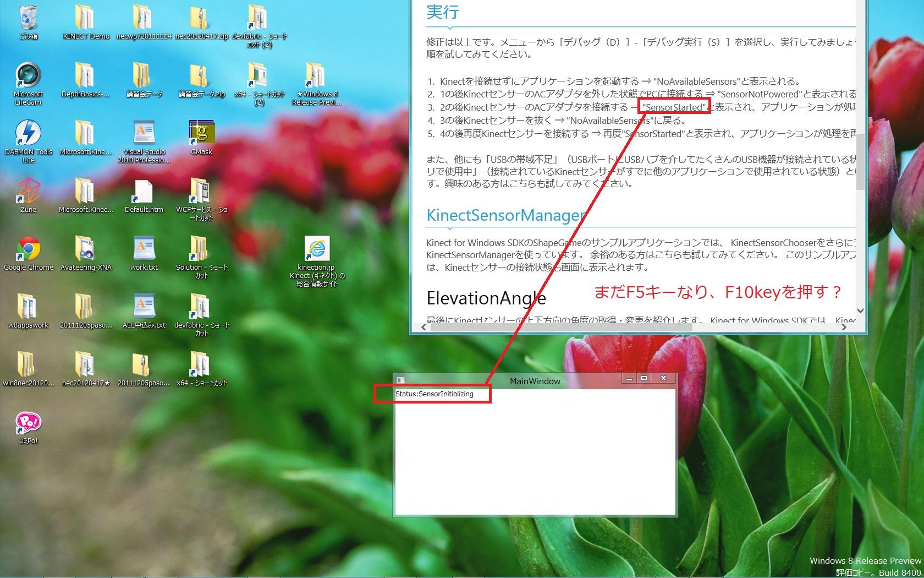Image resolution: width=924 pixels, height=578 pixels.
Task: Select the Google Chrome shortcut
Action: (28, 254)
